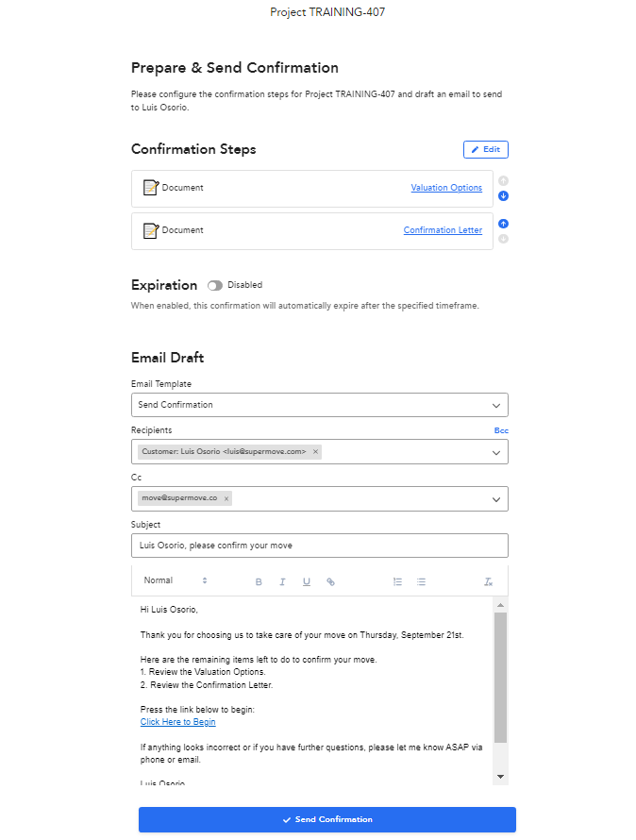Viewport: 636px width, 840px height.
Task: Move Valuation Options step down
Action: (503, 196)
